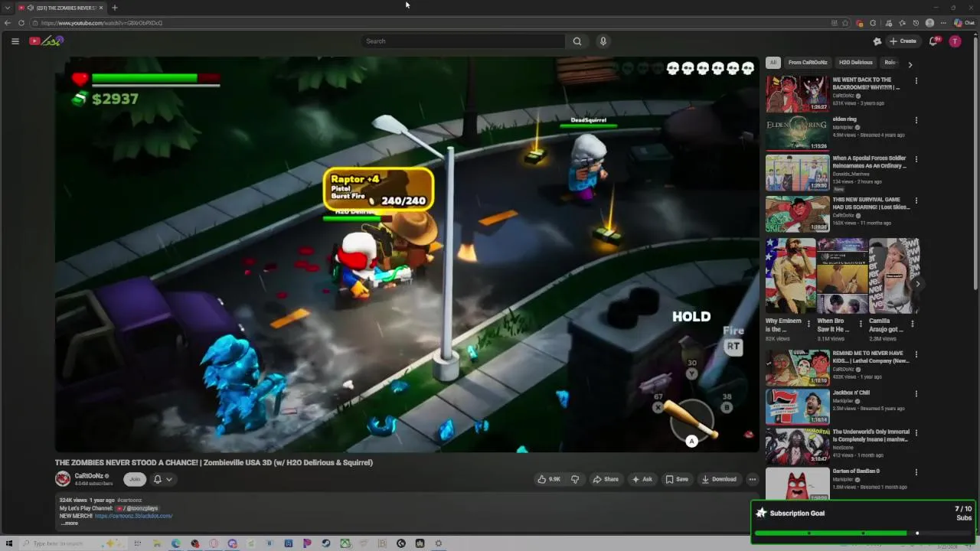Open the Elden Ring video thumbnail
The image size is (980, 551).
(797, 133)
